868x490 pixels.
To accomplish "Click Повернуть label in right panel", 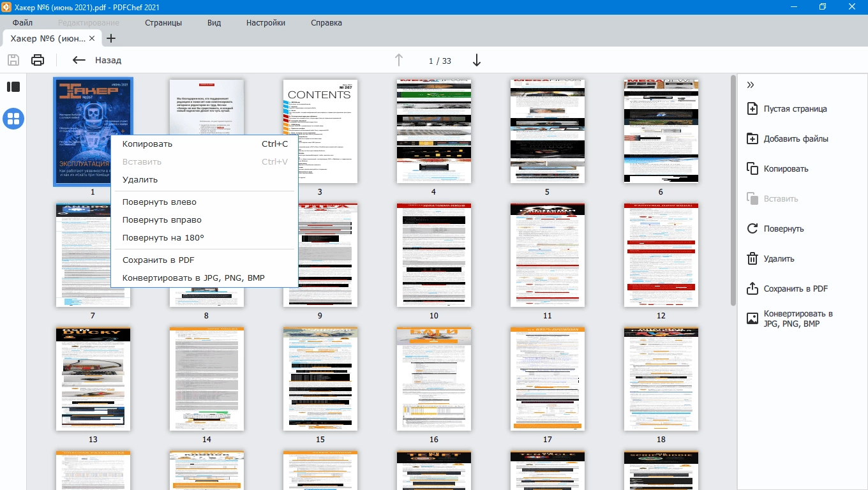I will pos(784,228).
